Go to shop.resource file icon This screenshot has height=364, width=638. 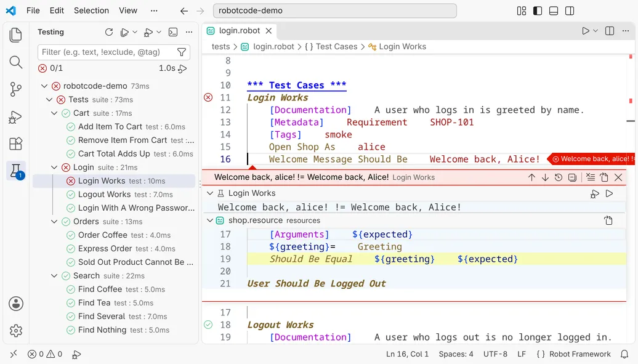(608, 220)
